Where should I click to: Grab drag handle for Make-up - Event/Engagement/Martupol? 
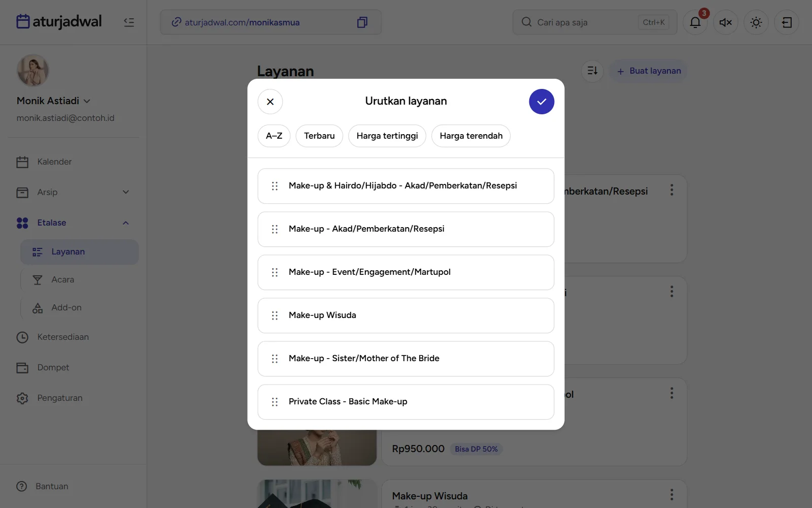(x=275, y=272)
